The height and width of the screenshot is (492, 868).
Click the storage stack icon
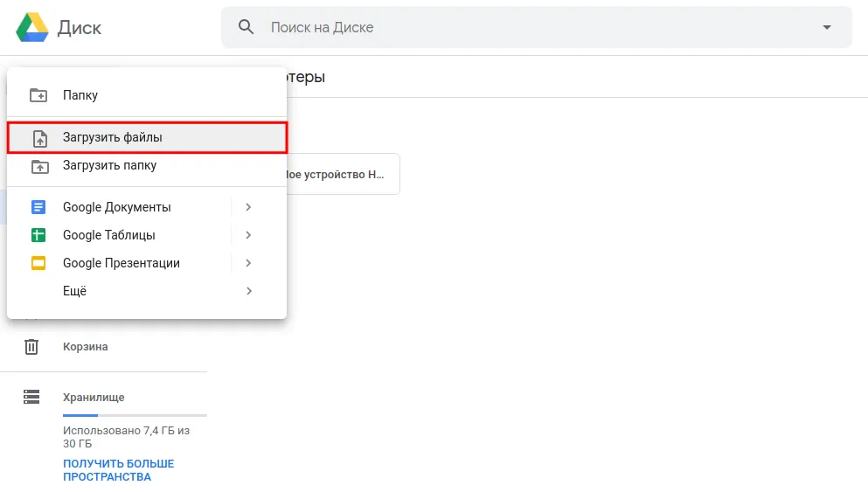[x=31, y=397]
